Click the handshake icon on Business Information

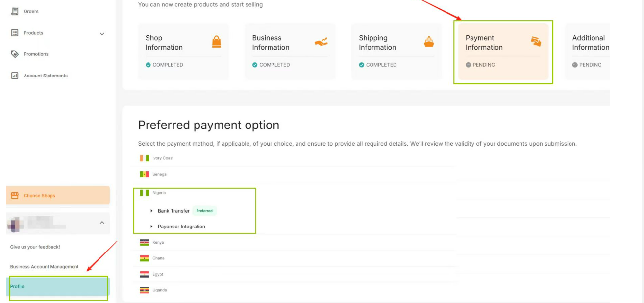click(321, 42)
